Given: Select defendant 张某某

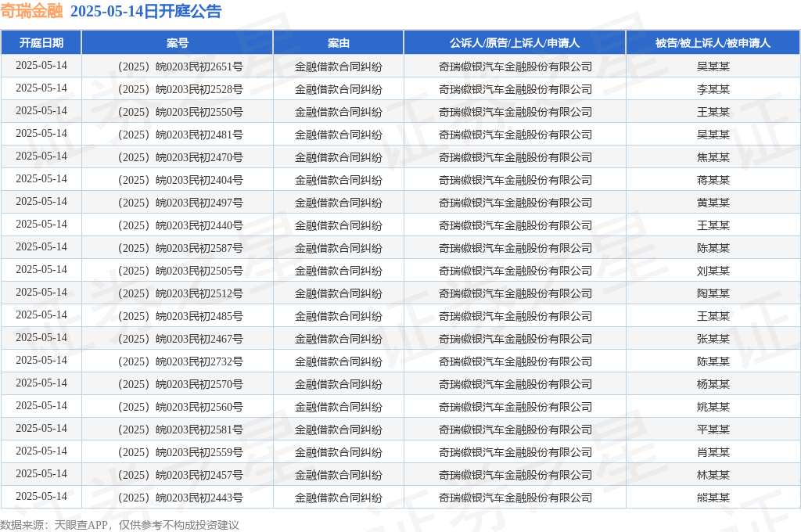Looking at the screenshot, I should click(x=713, y=339).
